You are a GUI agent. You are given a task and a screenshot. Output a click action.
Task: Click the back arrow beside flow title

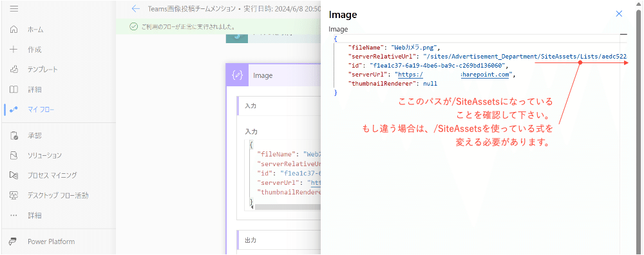136,8
